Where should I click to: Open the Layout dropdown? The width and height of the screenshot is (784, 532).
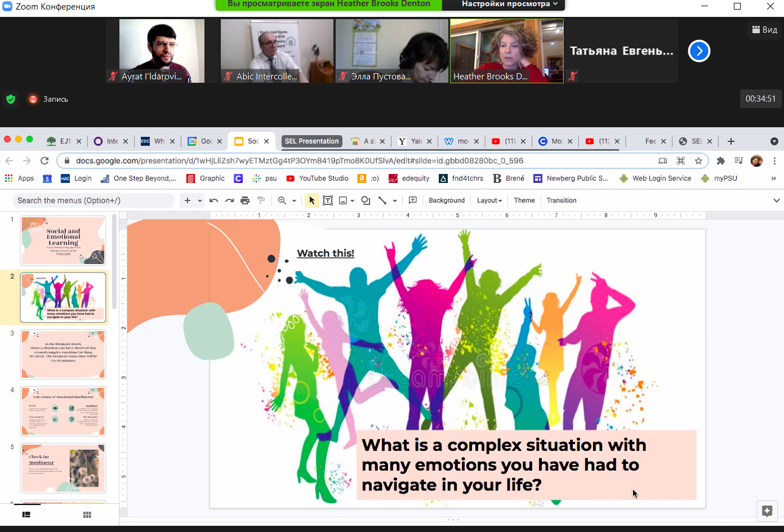(489, 200)
